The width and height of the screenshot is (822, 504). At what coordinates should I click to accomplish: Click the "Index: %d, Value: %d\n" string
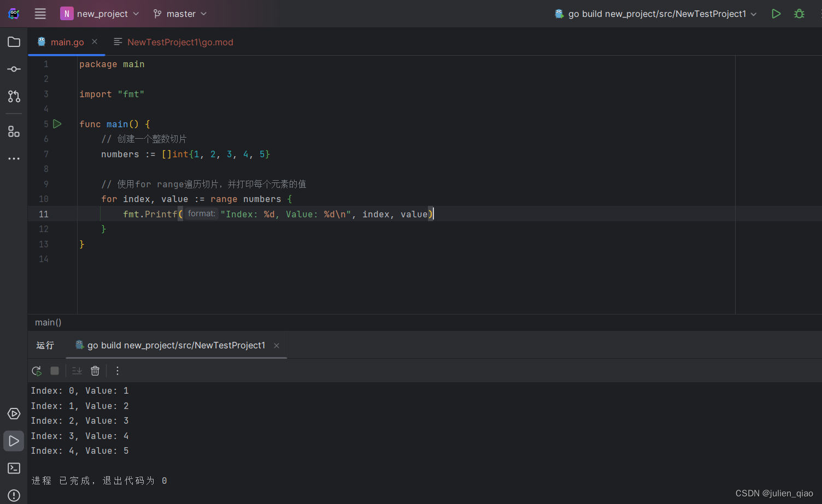[286, 214]
